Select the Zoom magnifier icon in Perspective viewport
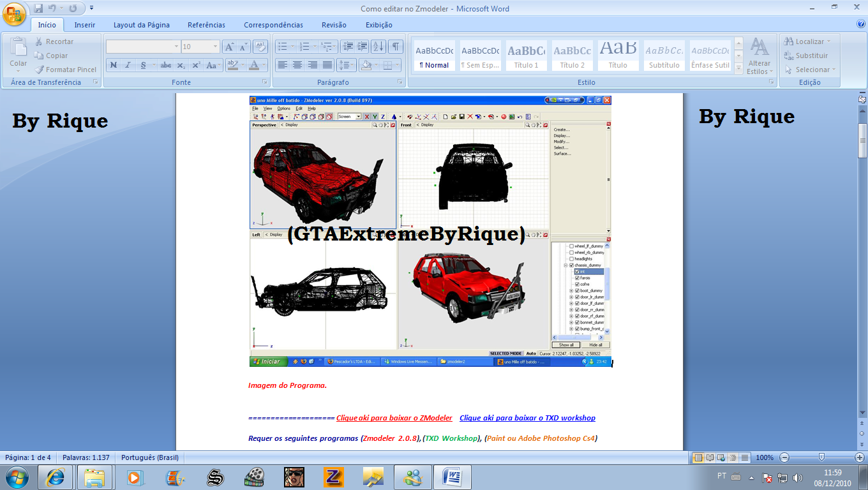The height and width of the screenshot is (490, 868). pos(375,125)
